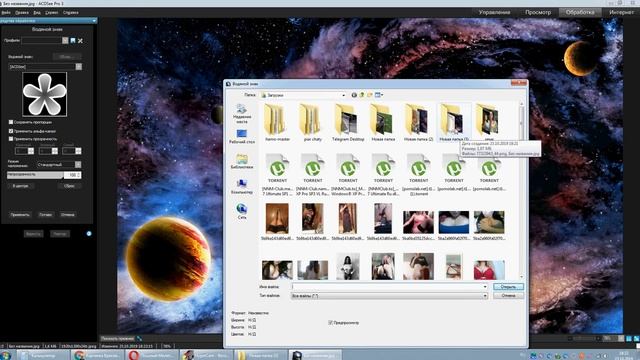Click the Сброс button
640x360 pixels.
[69, 186]
